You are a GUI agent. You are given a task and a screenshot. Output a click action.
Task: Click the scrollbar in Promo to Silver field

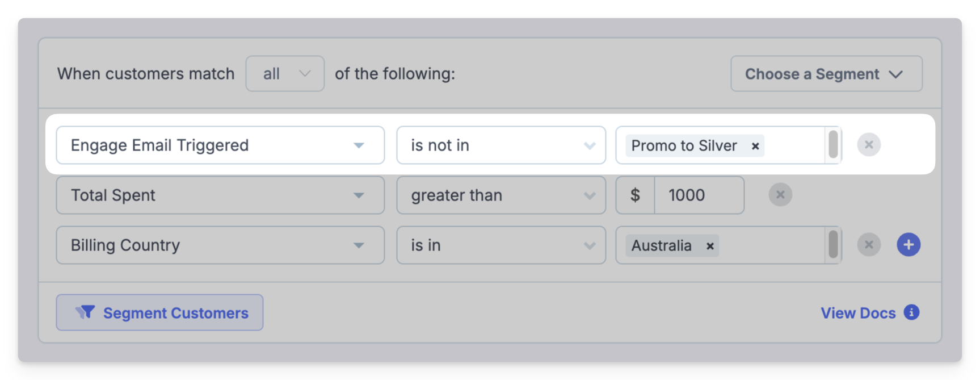[833, 145]
